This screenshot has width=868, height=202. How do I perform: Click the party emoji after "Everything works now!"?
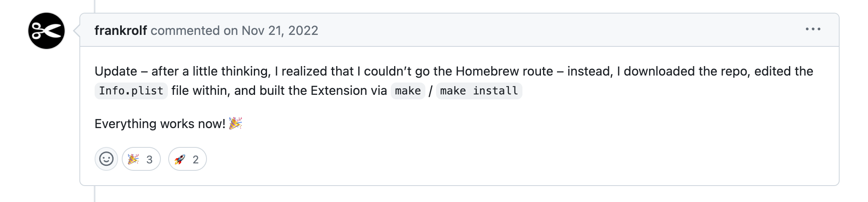[236, 123]
